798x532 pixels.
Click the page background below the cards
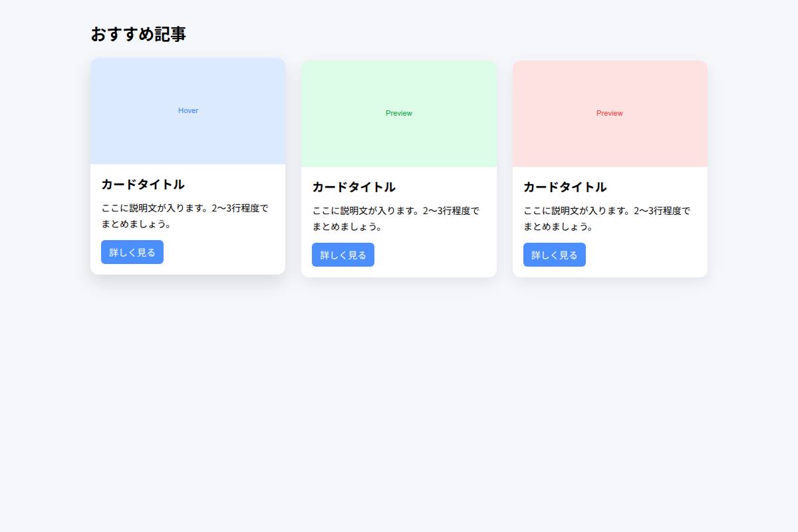(x=399, y=399)
